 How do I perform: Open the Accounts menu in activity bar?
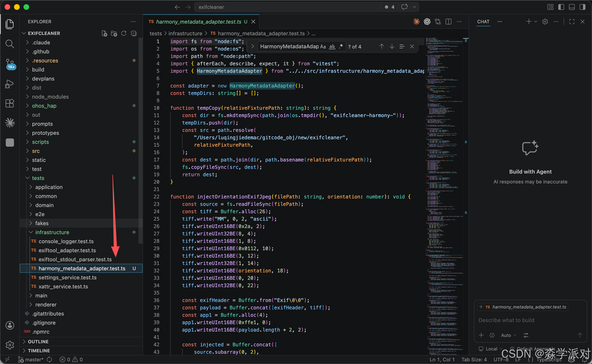[10, 325]
